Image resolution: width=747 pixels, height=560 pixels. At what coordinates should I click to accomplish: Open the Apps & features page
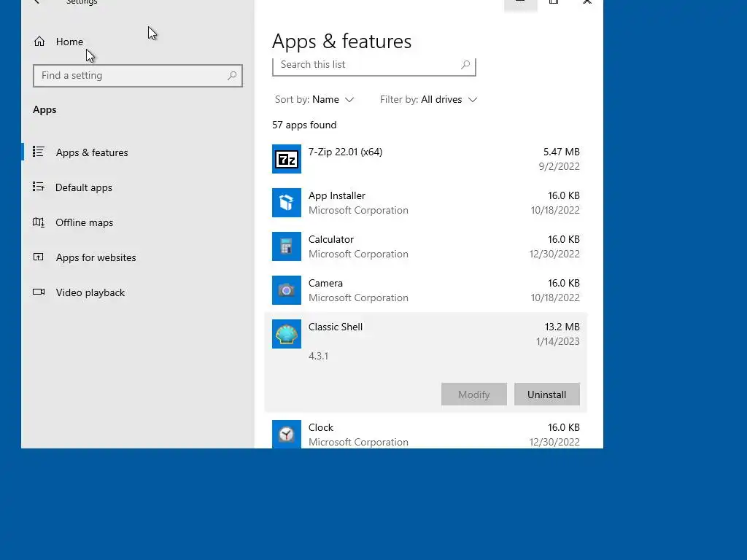[x=138, y=152]
